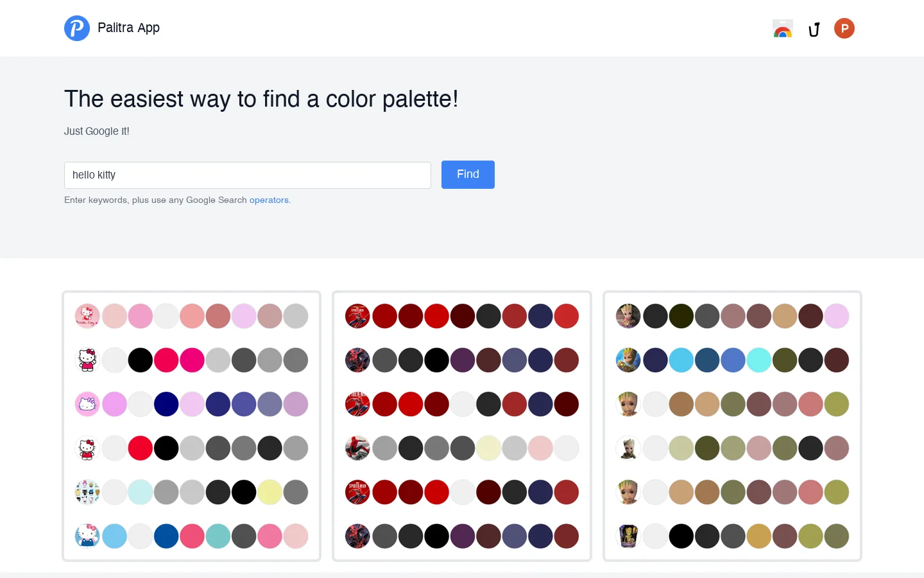
Task: Open the pink-background Hello Kitty thumbnail in first row
Action: 87,316
